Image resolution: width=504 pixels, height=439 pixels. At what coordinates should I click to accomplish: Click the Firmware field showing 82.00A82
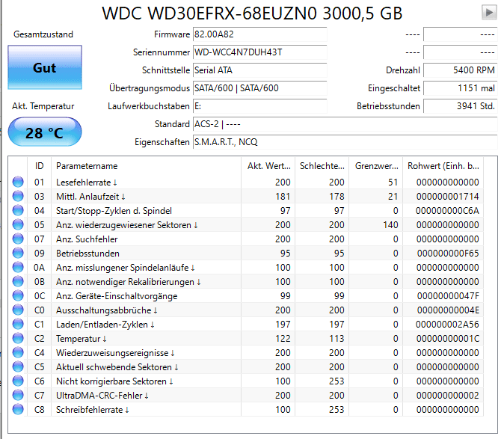click(x=259, y=34)
